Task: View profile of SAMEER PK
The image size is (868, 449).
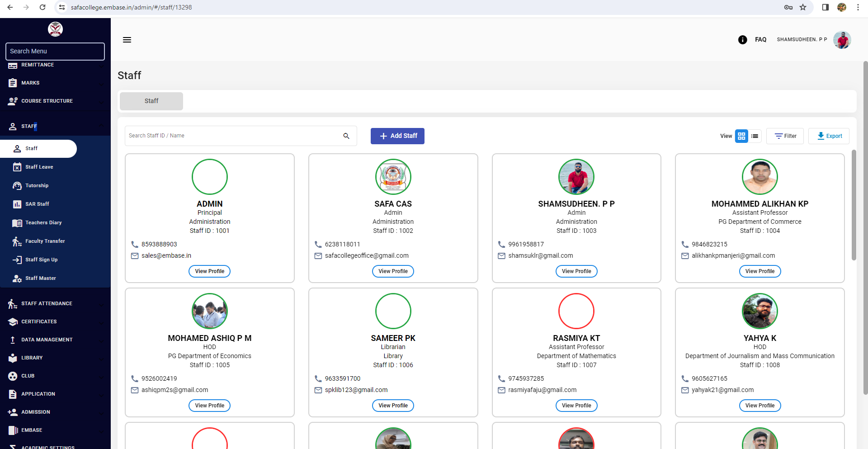Action: click(393, 406)
